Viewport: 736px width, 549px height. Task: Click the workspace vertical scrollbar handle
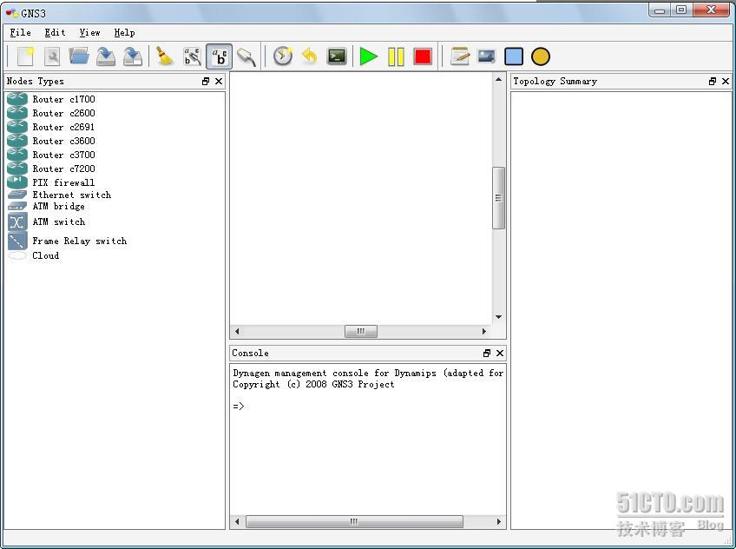tap(498, 198)
